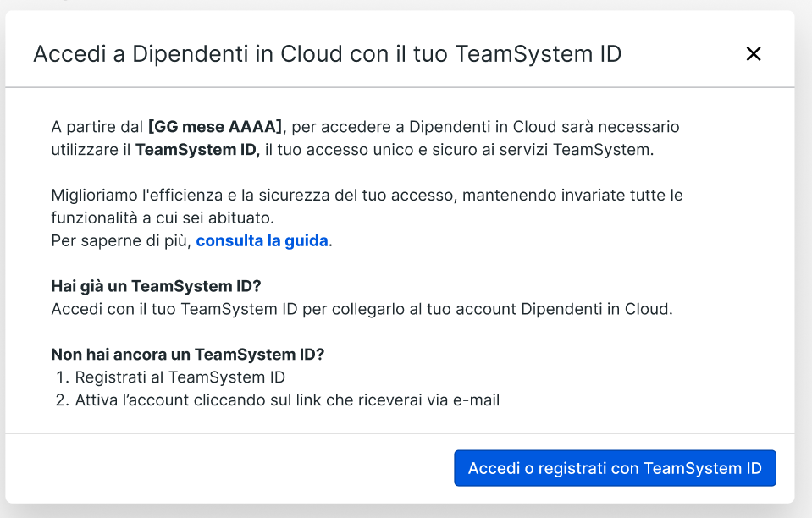The height and width of the screenshot is (518, 812).
Task: Close the TeamSystem ID dialog with the X
Action: click(x=753, y=54)
